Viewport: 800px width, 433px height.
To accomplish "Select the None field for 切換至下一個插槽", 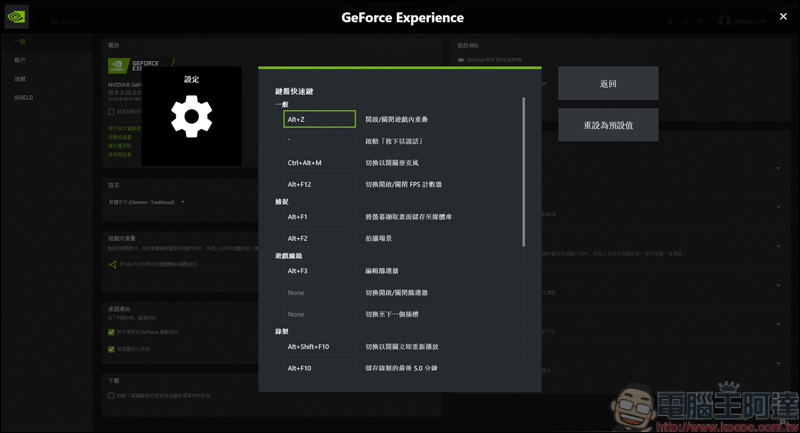I will 319,314.
